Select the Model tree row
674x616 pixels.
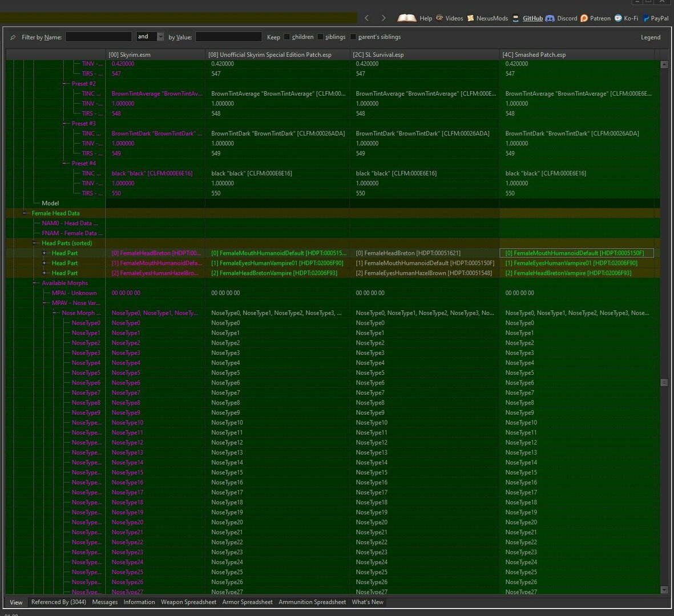click(x=50, y=203)
